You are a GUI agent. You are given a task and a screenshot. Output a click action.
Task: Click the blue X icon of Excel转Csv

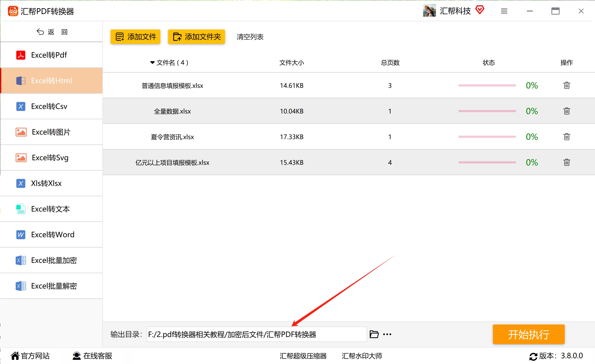point(21,106)
